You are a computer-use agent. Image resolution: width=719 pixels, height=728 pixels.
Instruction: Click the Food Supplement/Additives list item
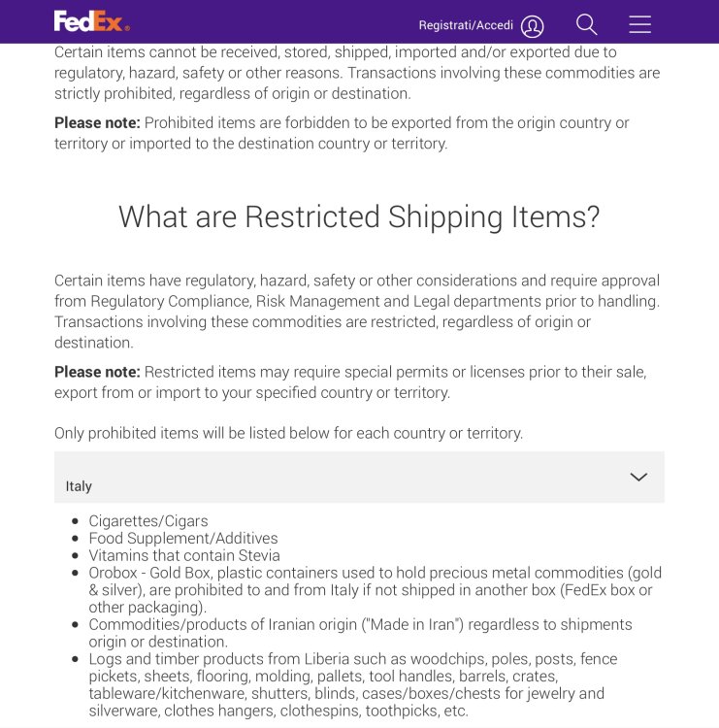pyautogui.click(x=182, y=539)
